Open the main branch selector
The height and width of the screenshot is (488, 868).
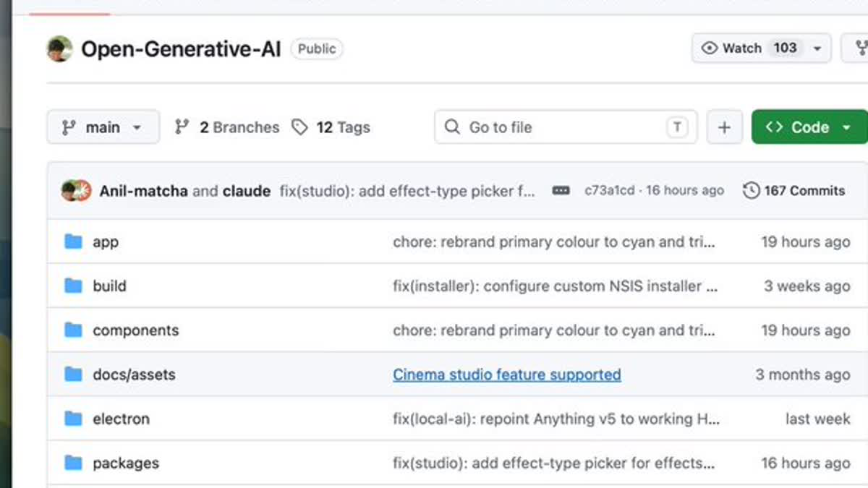[103, 127]
